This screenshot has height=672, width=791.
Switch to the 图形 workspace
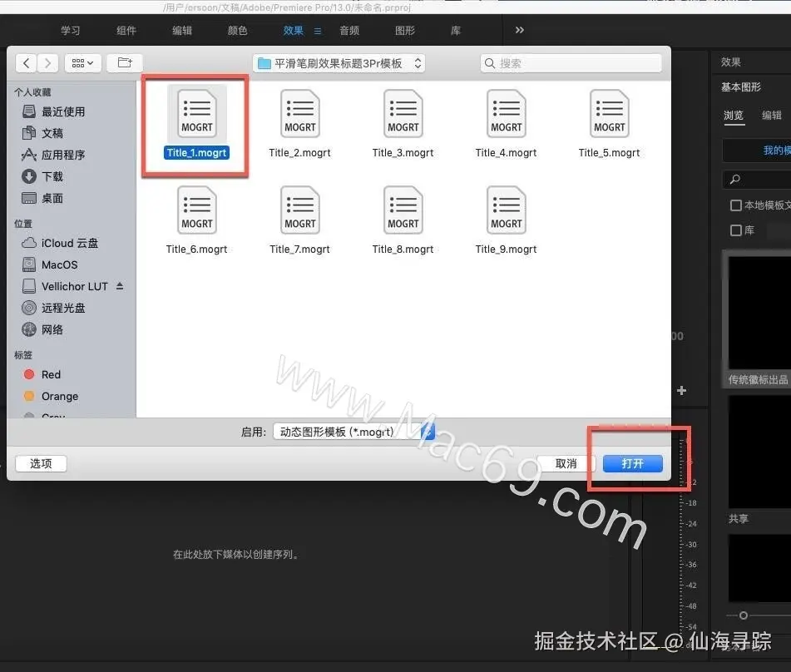point(404,31)
